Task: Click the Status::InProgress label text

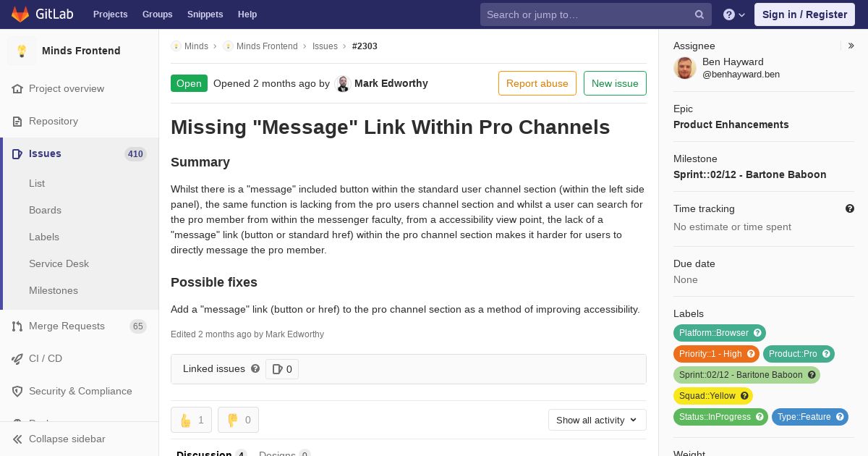Action: (714, 417)
